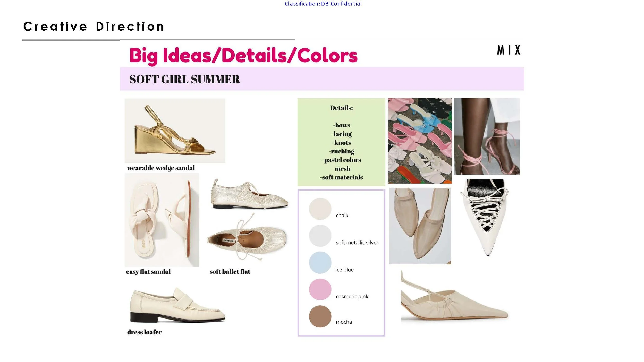
Task: Click the Big Ideas/Details/Colors heading
Action: point(243,56)
